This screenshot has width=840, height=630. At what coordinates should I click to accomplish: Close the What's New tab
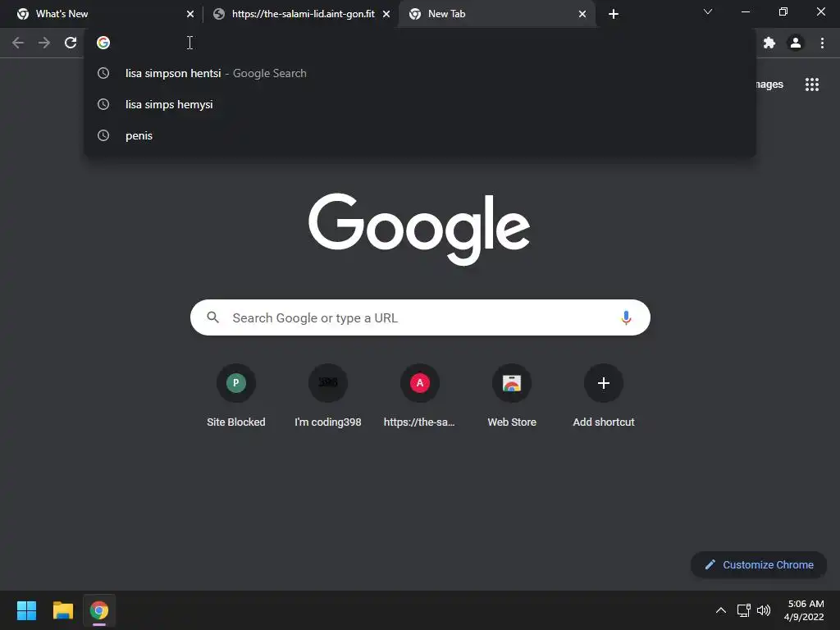point(190,14)
